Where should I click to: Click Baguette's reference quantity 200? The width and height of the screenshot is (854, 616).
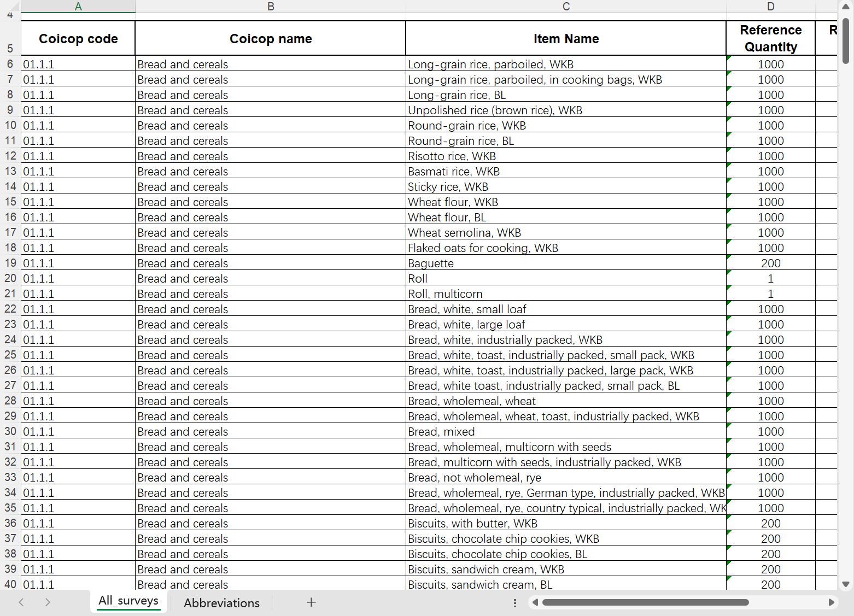[x=771, y=263]
